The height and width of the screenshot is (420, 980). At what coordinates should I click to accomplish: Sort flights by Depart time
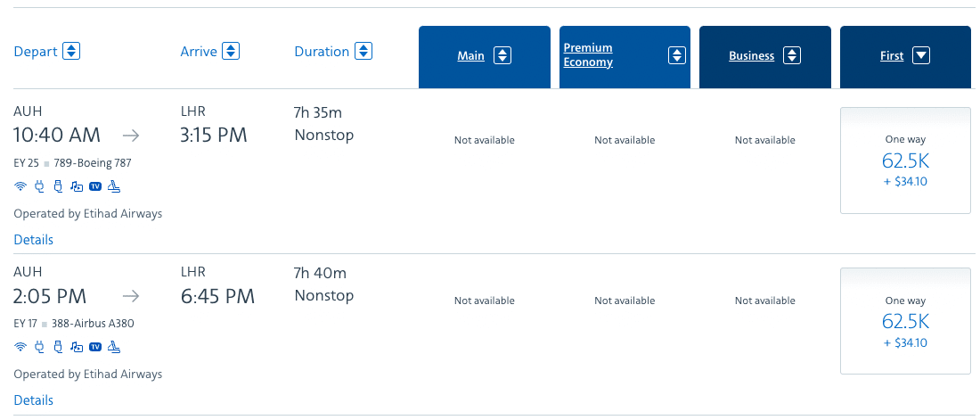coord(72,51)
